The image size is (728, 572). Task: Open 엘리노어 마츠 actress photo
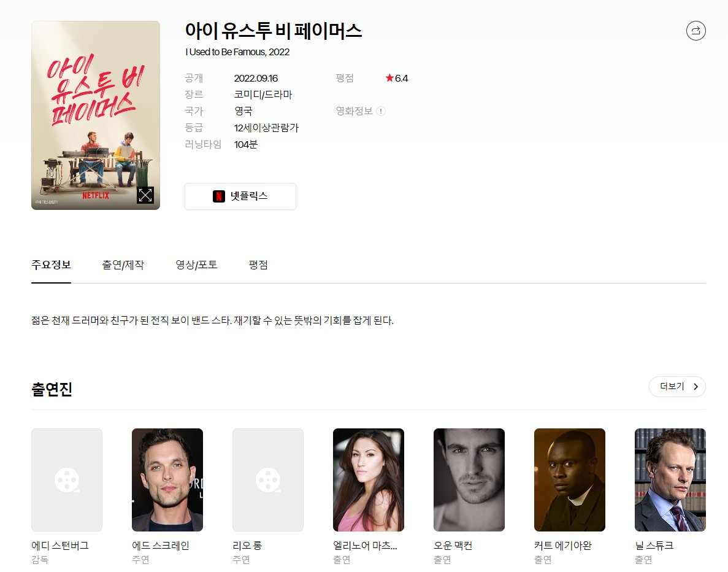point(369,479)
